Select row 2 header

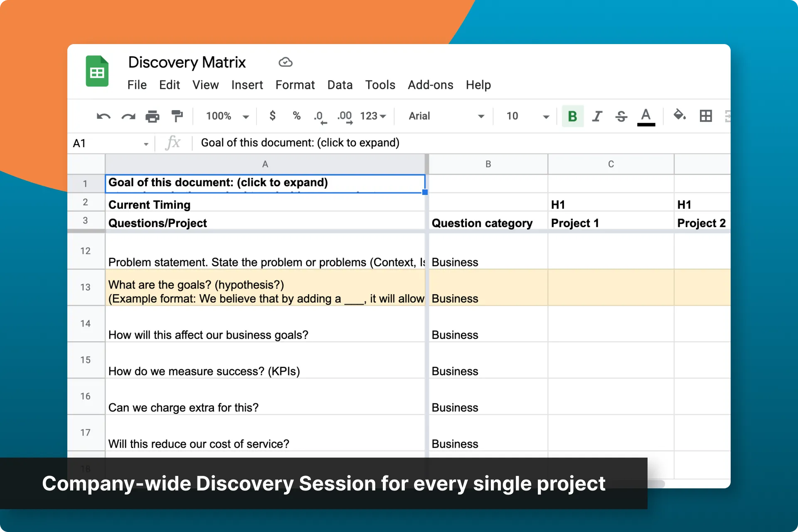tap(86, 202)
